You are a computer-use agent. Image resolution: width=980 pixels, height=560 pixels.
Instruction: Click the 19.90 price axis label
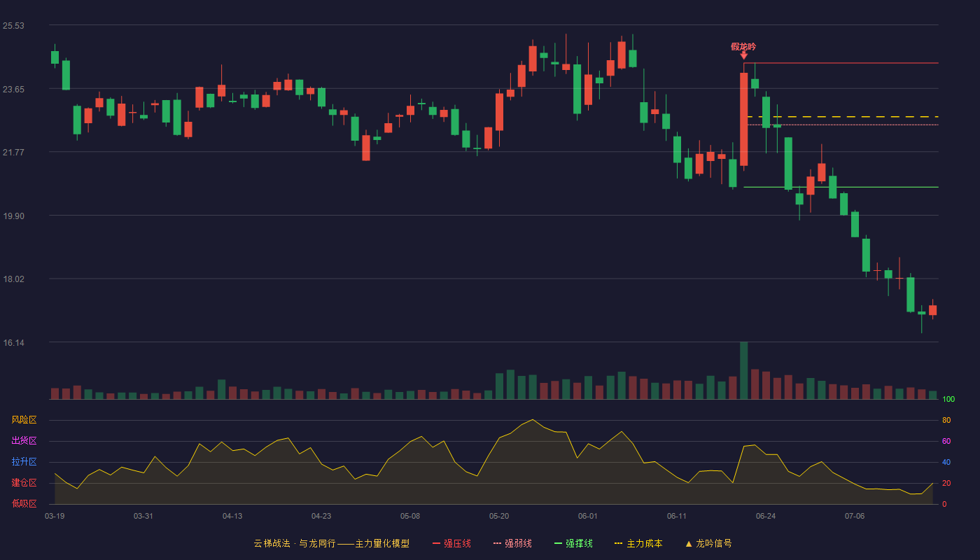pos(13,216)
